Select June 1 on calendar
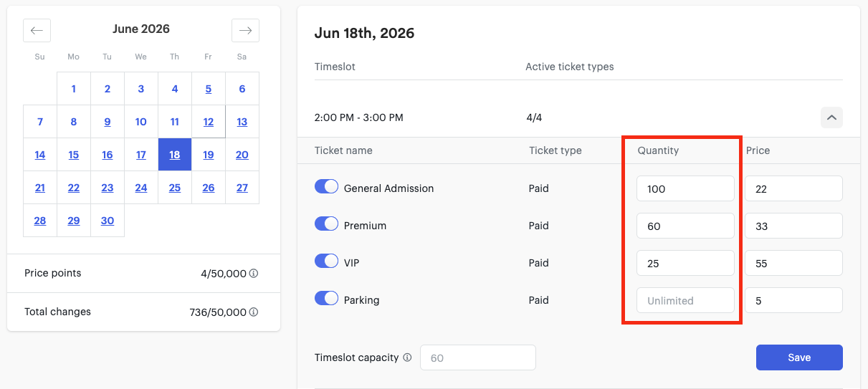Image resolution: width=868 pixels, height=389 pixels. pos(74,89)
